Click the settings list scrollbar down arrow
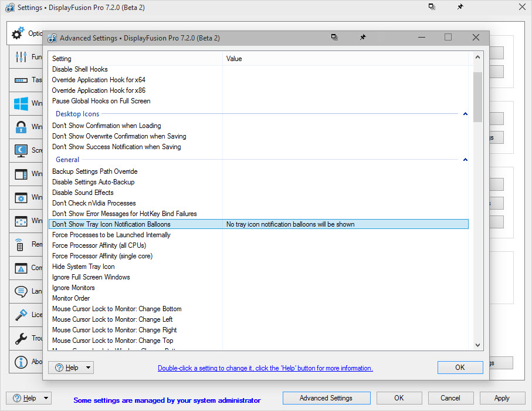Image resolution: width=532 pixels, height=411 pixels. [x=477, y=345]
